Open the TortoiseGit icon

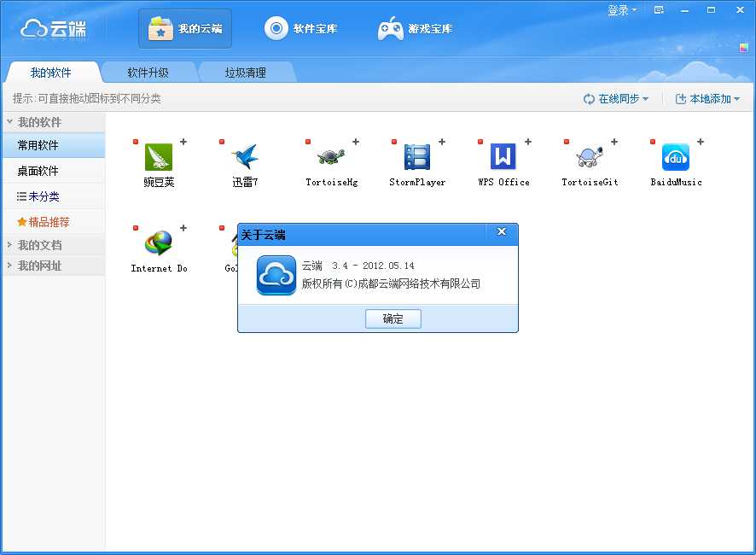click(x=590, y=157)
